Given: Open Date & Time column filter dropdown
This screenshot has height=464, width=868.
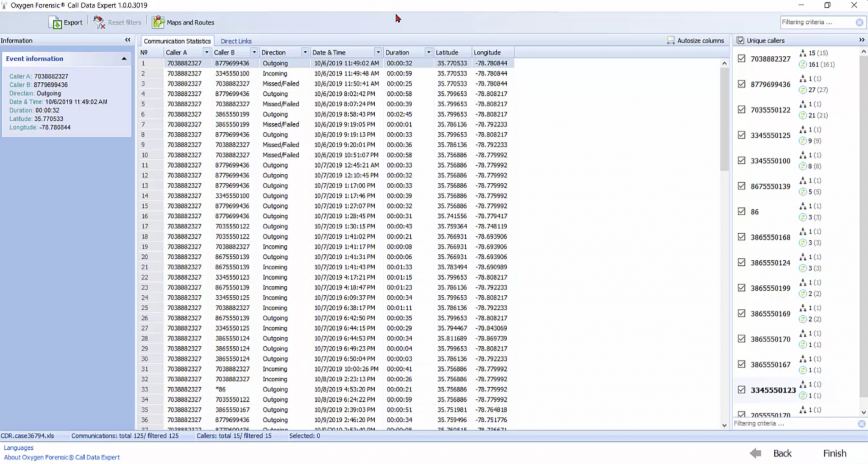Looking at the screenshot, I should pos(377,52).
